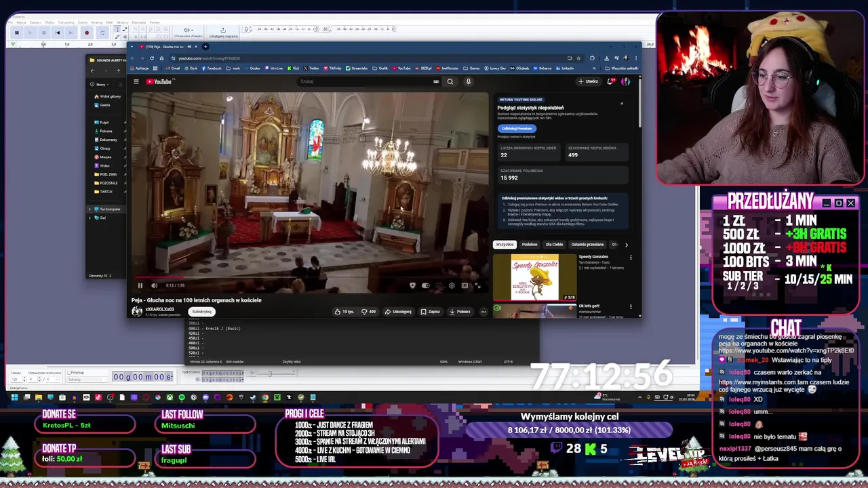Open Chrome extensions puzzle icon
Viewport: 868px width, 488px height.
click(x=592, y=58)
